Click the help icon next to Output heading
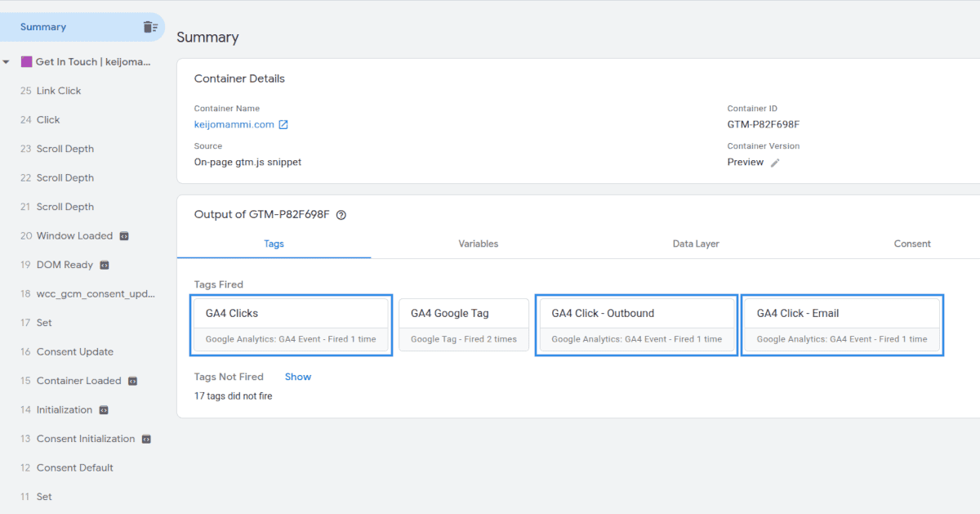Image resolution: width=980 pixels, height=514 pixels. [x=341, y=215]
